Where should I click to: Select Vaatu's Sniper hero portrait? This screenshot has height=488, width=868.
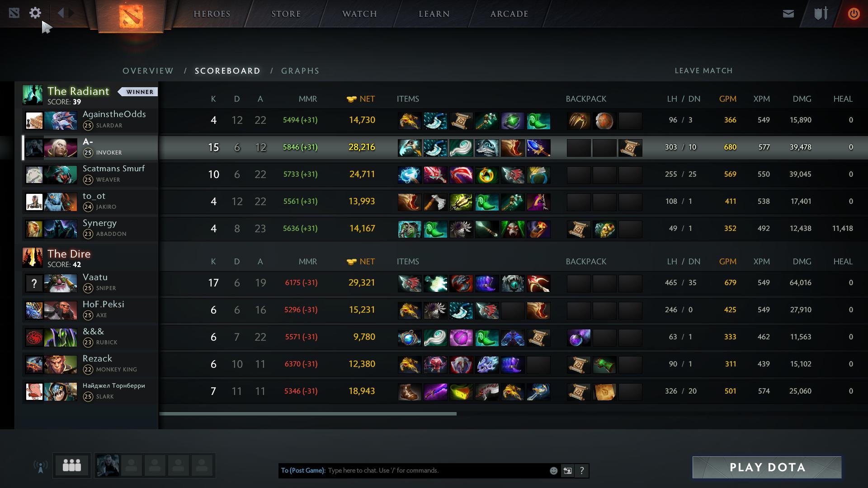61,283
